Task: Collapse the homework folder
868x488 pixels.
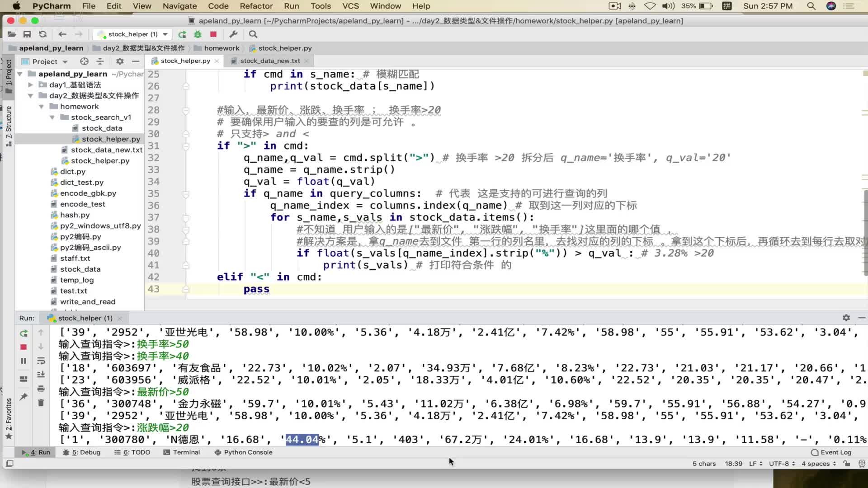Action: [x=41, y=107]
